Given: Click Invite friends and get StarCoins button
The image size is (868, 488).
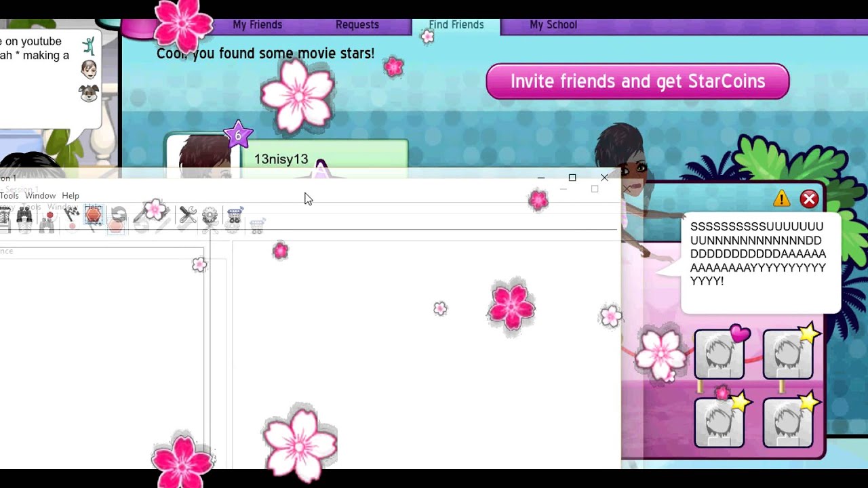Looking at the screenshot, I should point(637,81).
